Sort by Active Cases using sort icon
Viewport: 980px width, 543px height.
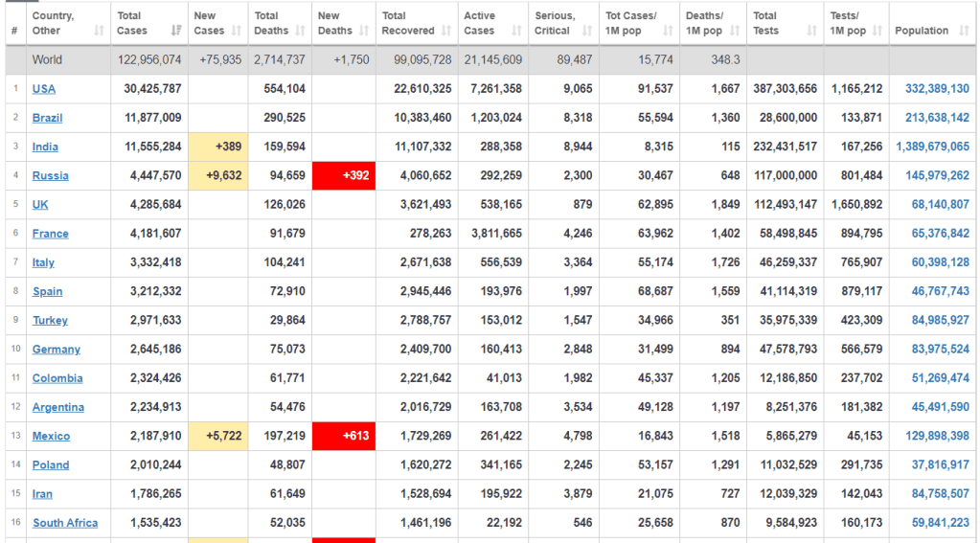point(516,32)
